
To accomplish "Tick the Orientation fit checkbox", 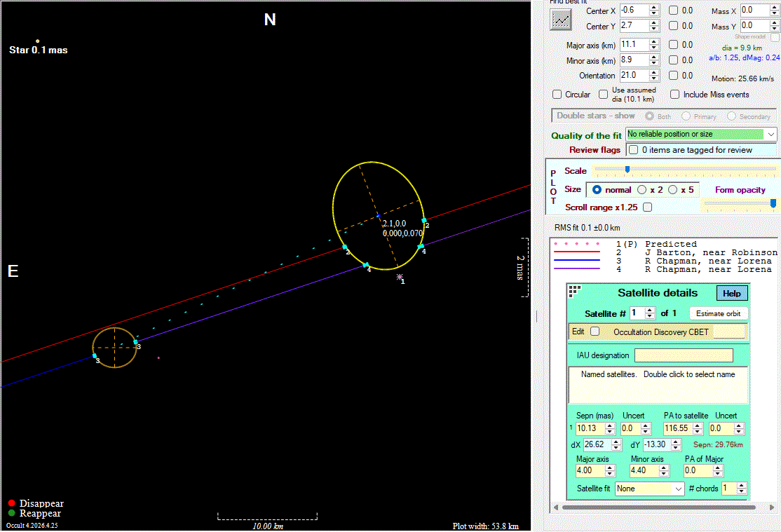I will point(673,75).
